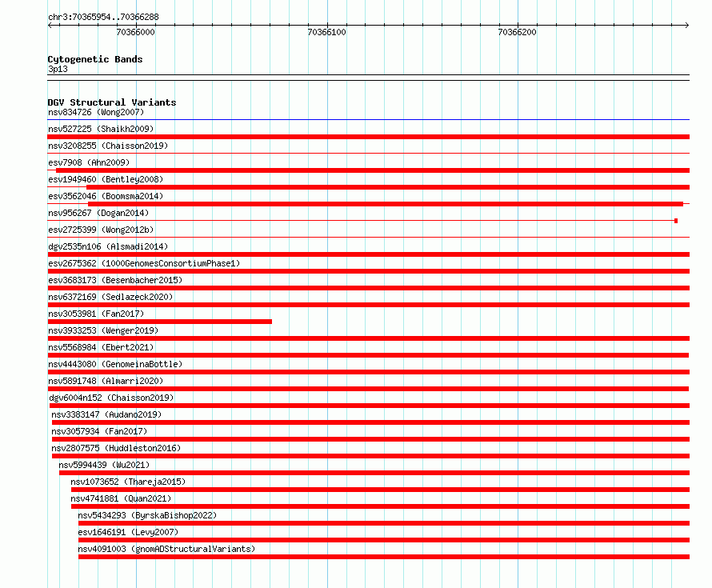Click the 70366000 ruler position label
The width and height of the screenshot is (712, 588).
pos(135,32)
